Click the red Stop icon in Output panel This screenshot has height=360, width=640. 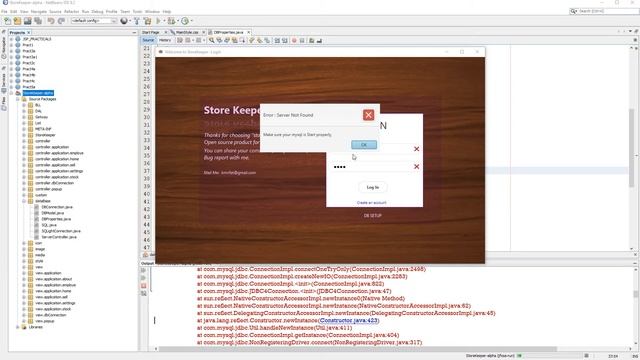point(144,286)
